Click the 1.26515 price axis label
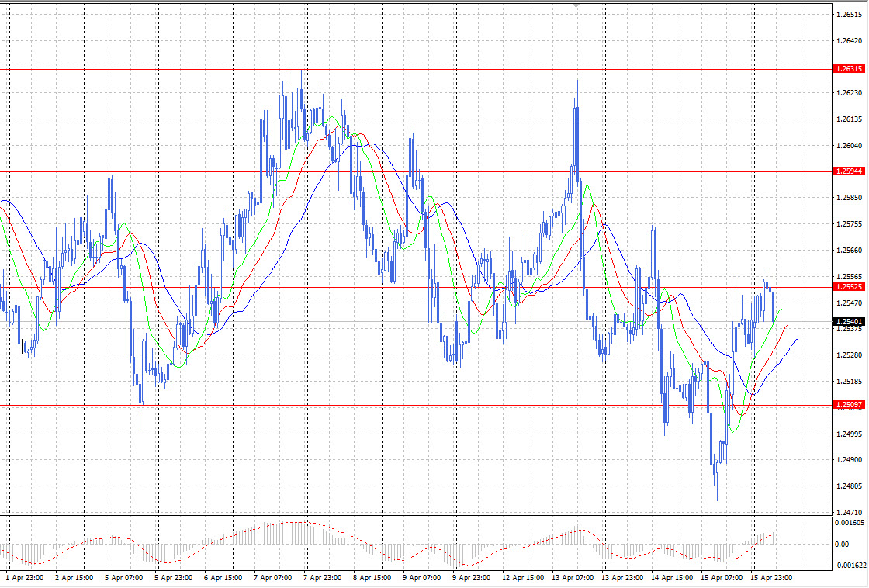The image size is (869, 588). [849, 15]
